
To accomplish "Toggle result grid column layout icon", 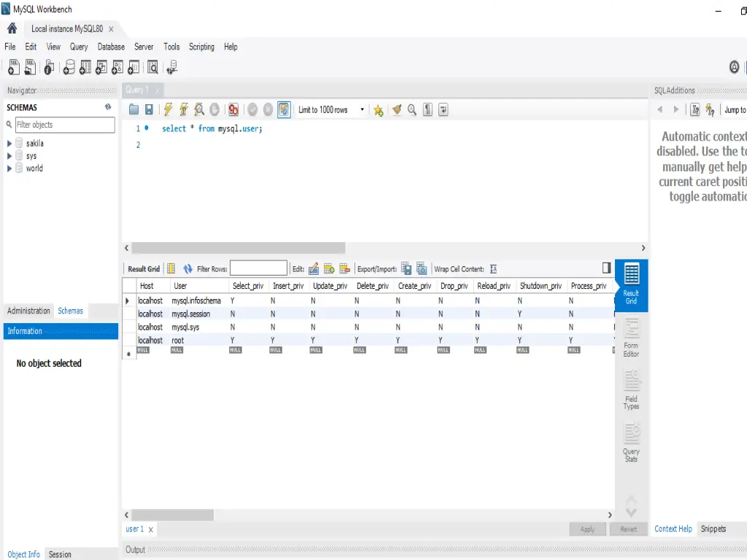I will pyautogui.click(x=171, y=269).
